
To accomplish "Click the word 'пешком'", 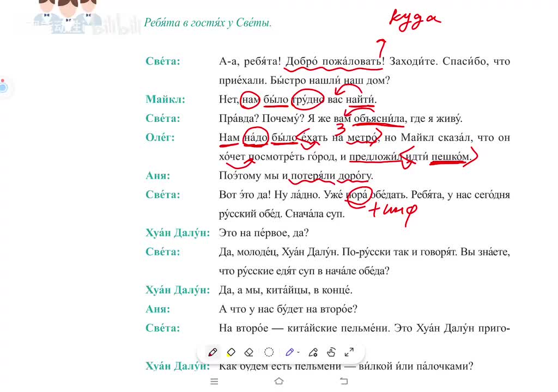I will pyautogui.click(x=450, y=156).
